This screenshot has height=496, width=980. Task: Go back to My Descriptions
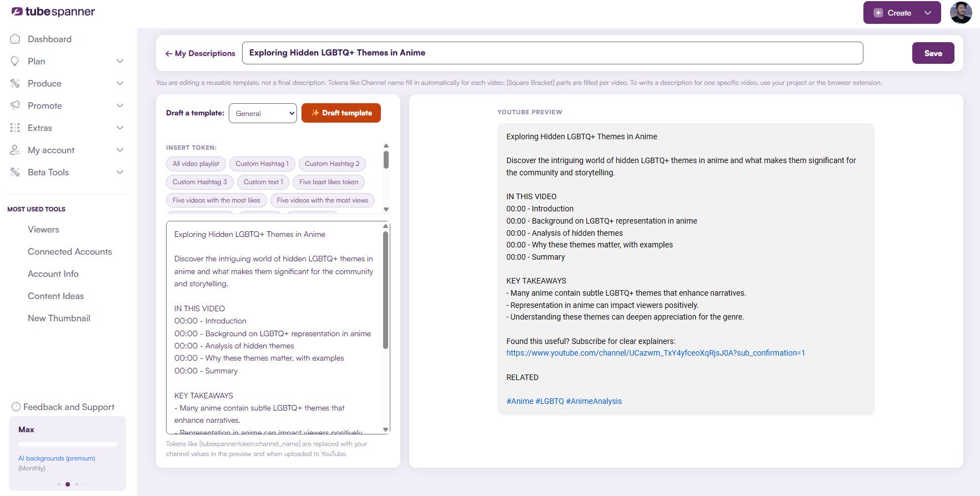pyautogui.click(x=200, y=53)
